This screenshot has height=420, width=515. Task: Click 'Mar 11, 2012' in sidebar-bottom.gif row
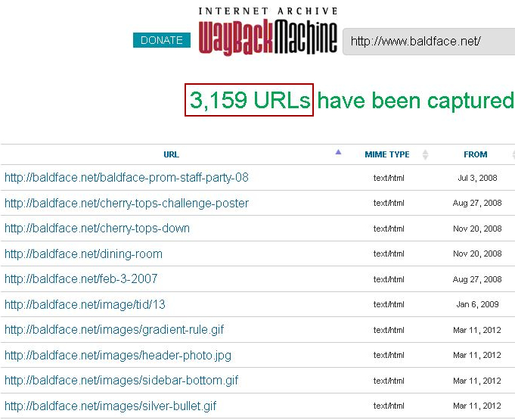477,381
